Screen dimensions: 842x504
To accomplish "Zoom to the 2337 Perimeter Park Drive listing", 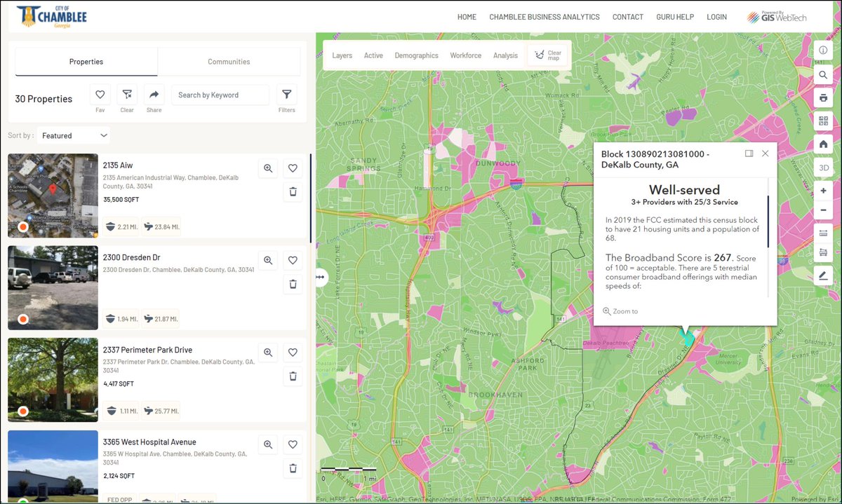I will [x=267, y=352].
